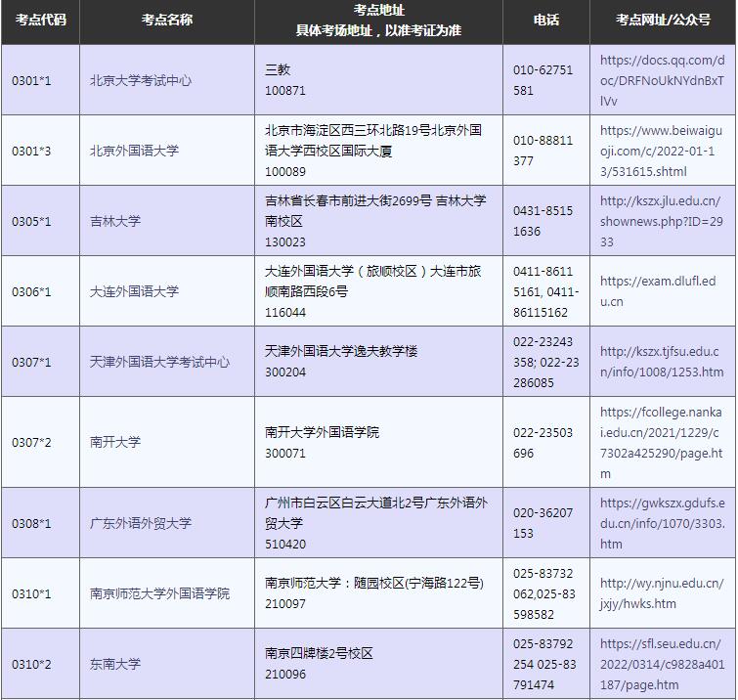Click the address with postcode 130023
This screenshot has height=700, width=738.
(x=375, y=221)
